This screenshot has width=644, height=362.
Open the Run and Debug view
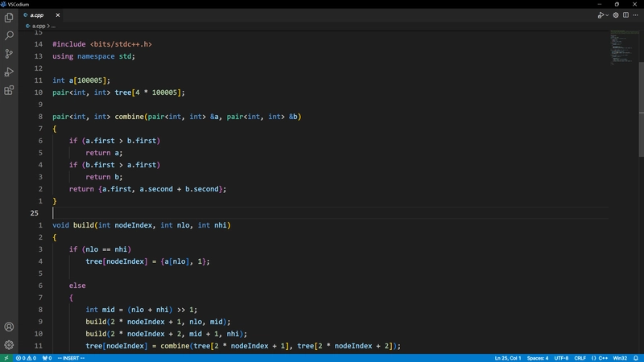point(9,72)
